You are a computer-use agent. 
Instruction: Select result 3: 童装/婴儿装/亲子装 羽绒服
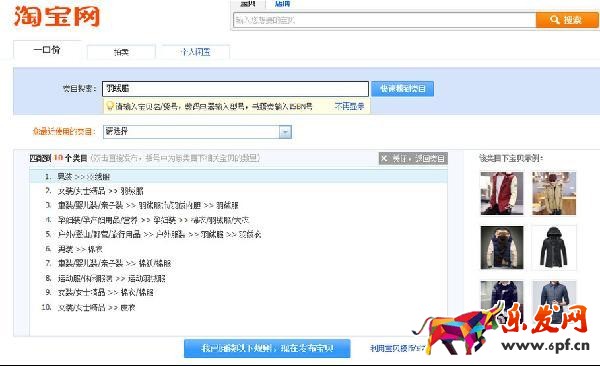tap(238, 205)
